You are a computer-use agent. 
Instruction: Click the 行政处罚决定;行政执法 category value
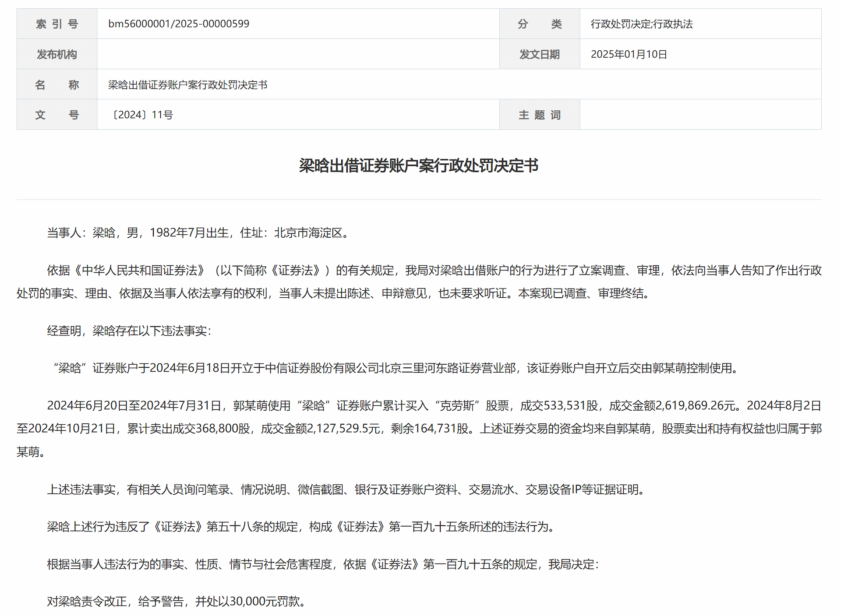641,24
